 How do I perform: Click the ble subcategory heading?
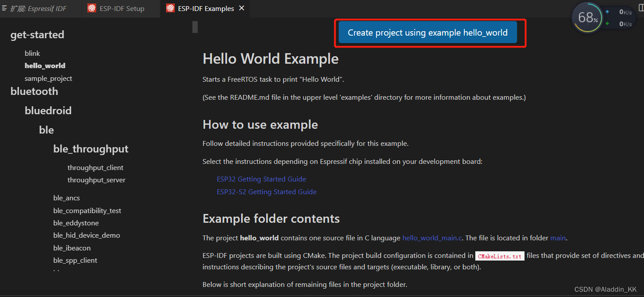46,130
